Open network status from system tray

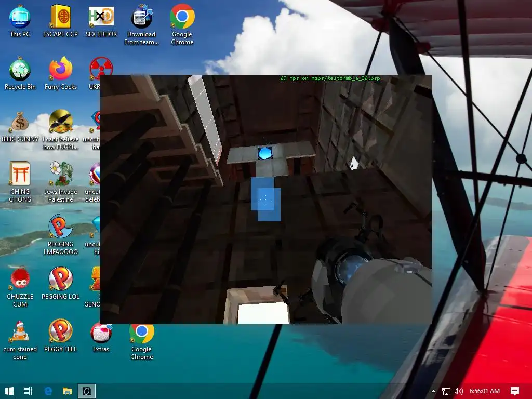tap(446, 391)
